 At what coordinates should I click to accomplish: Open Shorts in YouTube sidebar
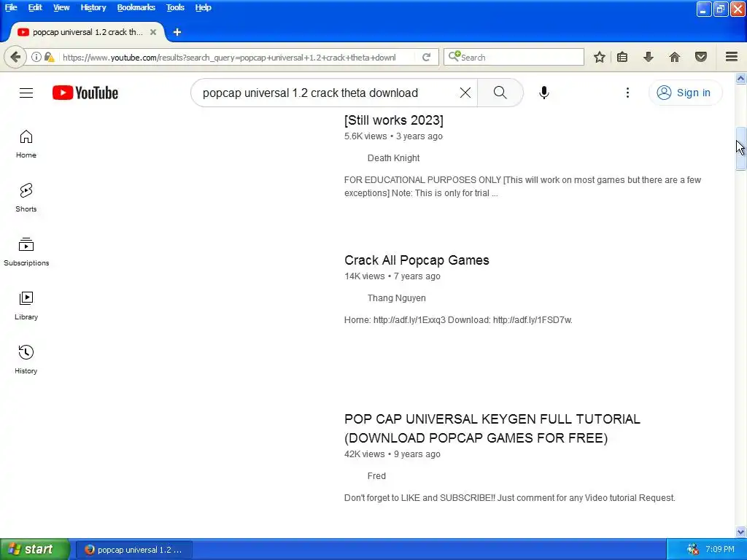click(x=26, y=198)
